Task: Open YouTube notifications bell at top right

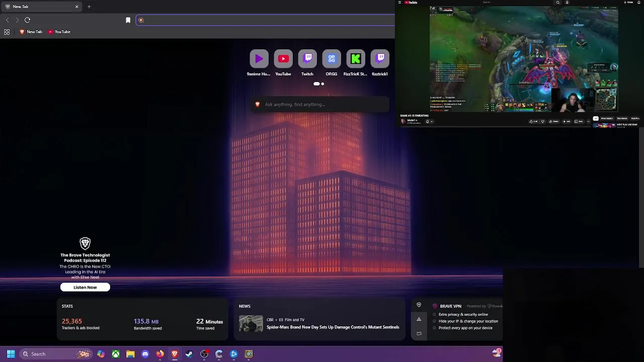Action: pyautogui.click(x=639, y=3)
